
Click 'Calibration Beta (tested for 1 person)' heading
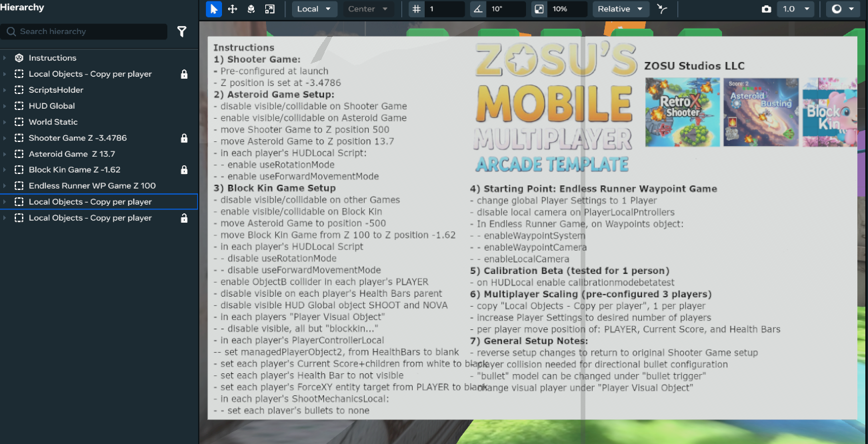569,271
